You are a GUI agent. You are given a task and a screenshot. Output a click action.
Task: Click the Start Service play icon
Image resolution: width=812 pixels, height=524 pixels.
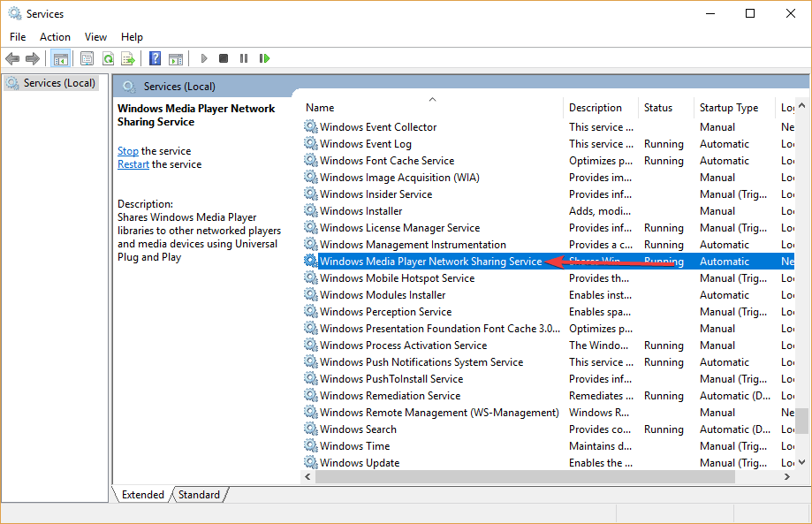(x=204, y=58)
